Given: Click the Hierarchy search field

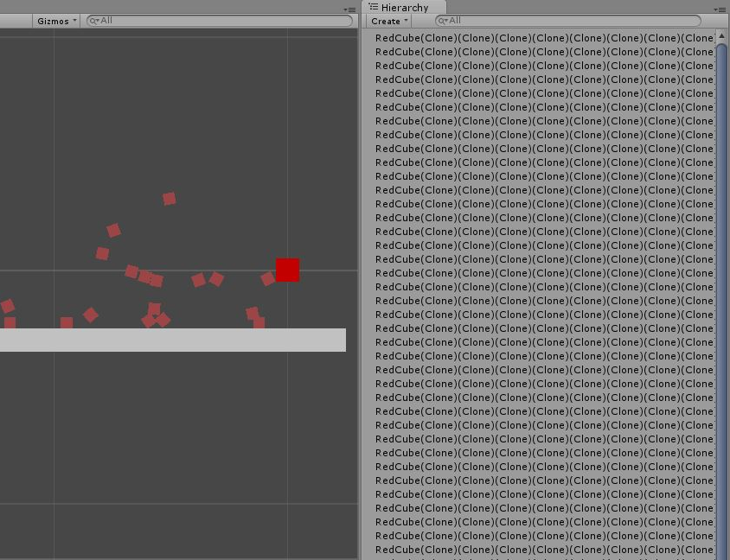Looking at the screenshot, I should point(568,21).
